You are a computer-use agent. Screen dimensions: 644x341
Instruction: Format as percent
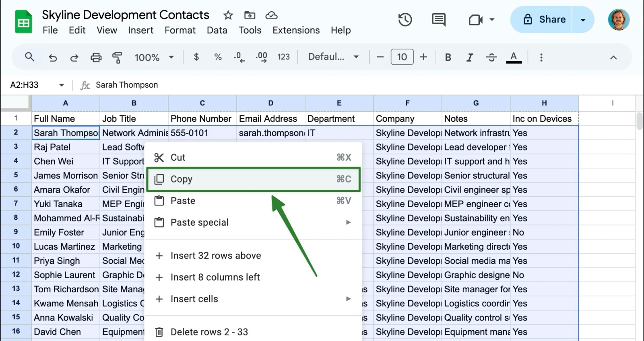pyautogui.click(x=218, y=57)
